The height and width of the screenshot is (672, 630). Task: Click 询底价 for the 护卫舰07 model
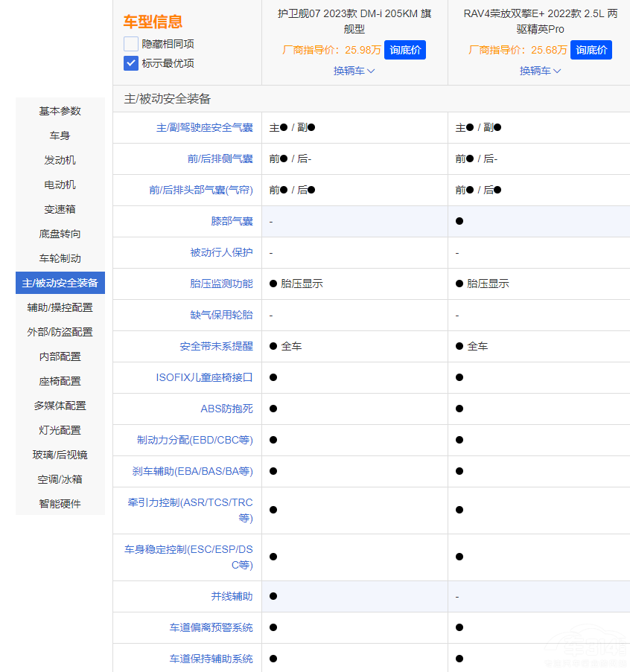(x=405, y=50)
